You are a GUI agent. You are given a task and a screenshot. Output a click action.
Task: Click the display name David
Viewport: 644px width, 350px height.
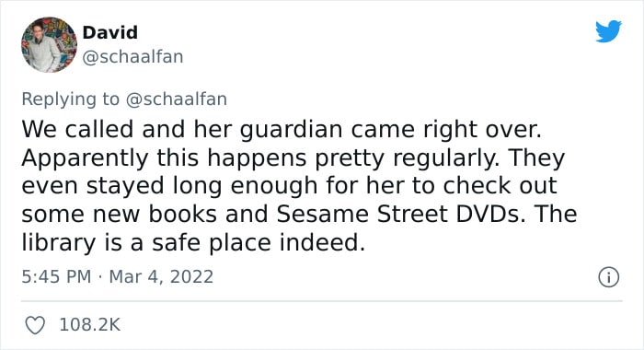click(110, 32)
